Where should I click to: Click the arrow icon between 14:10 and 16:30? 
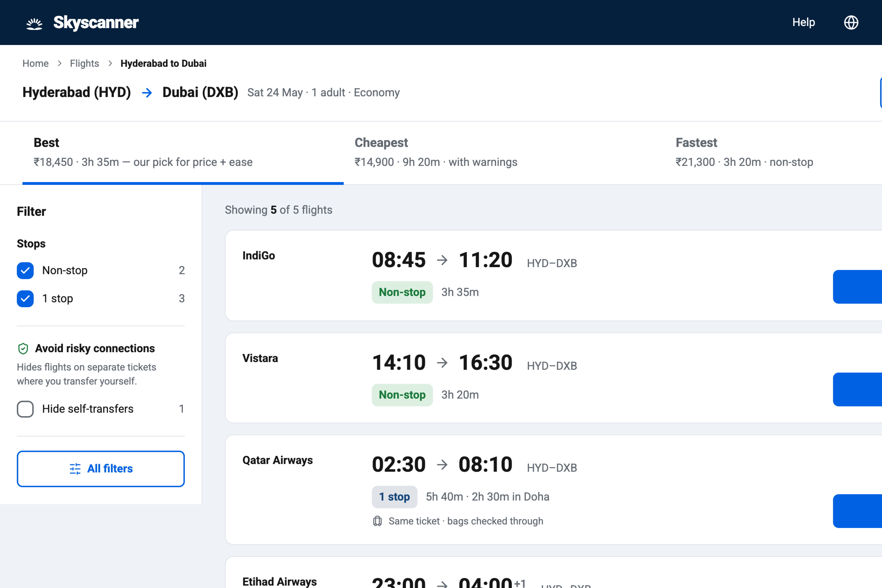pyautogui.click(x=442, y=363)
